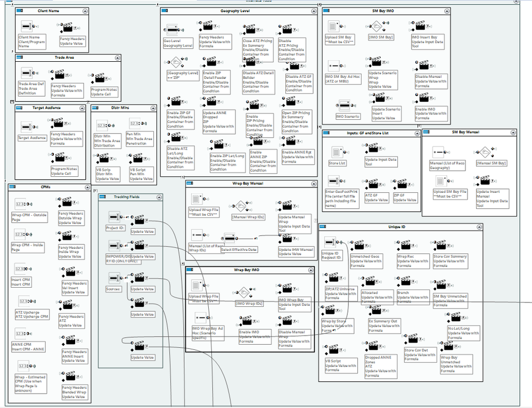Collapse the Tracking Fields container
This screenshot has width=532, height=408.
coord(159,197)
